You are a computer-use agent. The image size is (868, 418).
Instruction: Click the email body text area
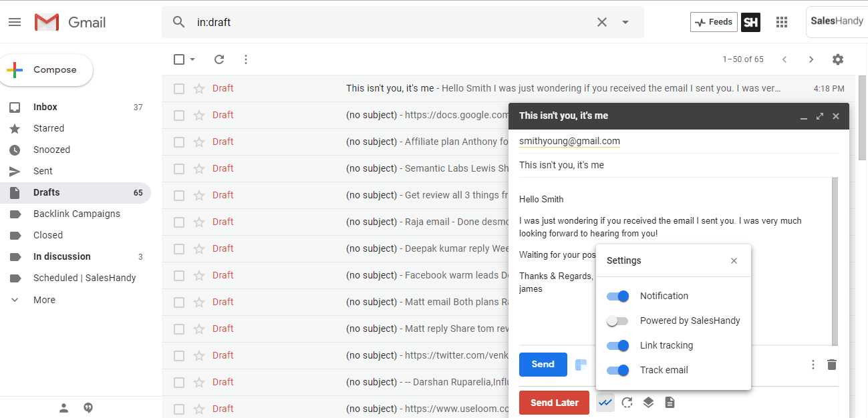pyautogui.click(x=675, y=260)
